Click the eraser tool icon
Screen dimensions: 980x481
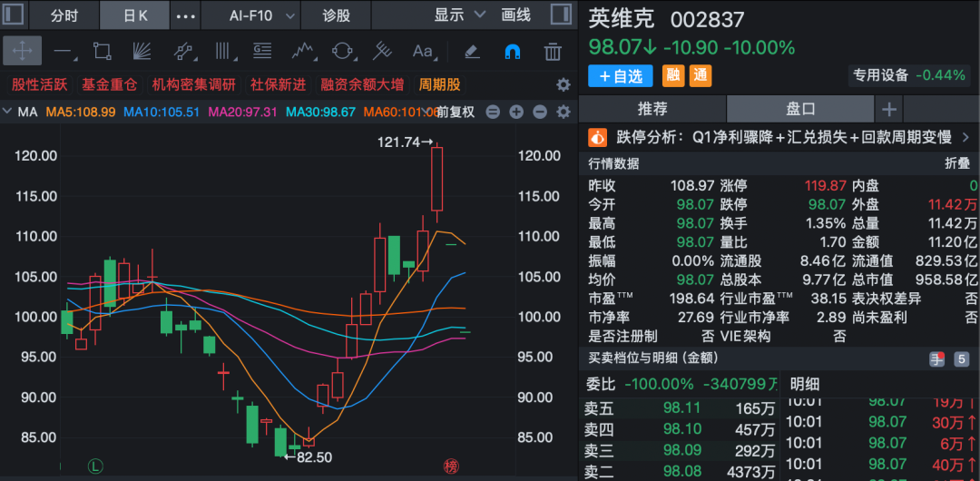click(471, 51)
